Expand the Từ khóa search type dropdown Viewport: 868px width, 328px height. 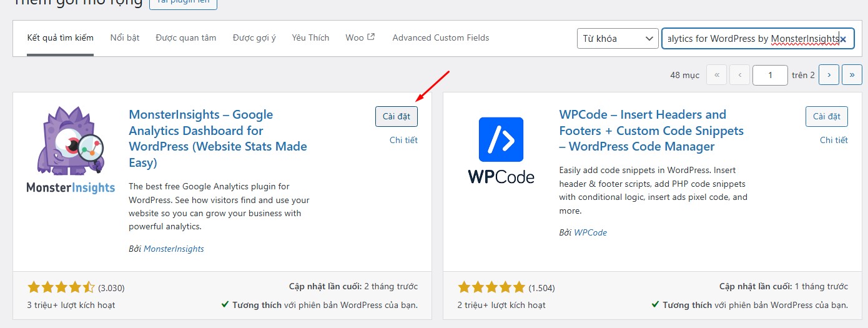click(618, 39)
